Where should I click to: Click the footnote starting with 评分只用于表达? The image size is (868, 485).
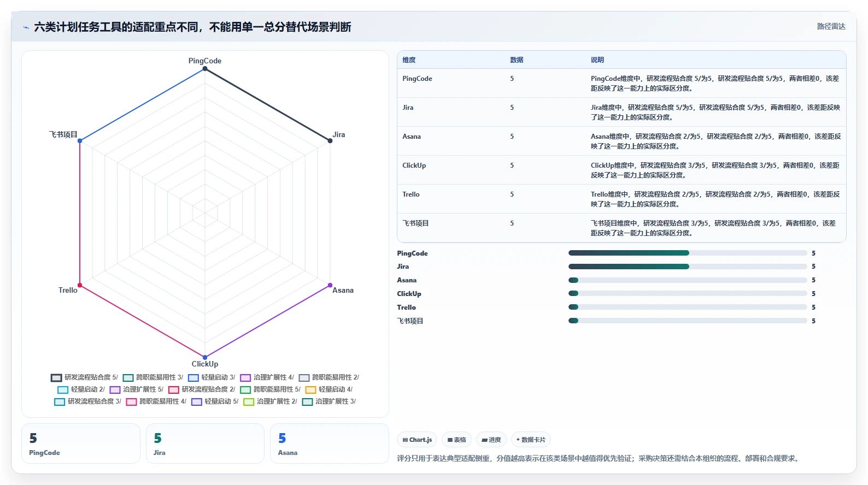coord(599,458)
